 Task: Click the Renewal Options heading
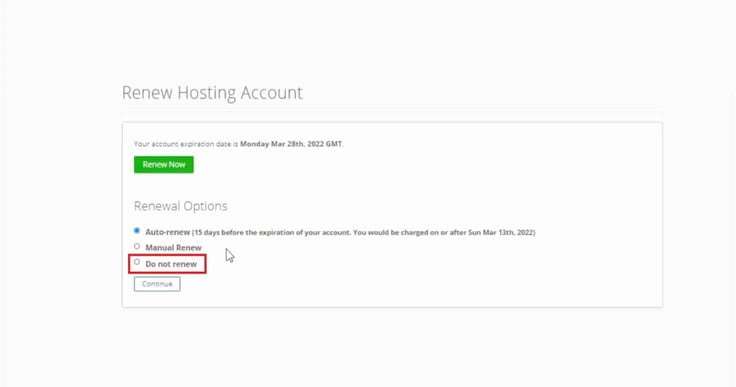click(181, 206)
